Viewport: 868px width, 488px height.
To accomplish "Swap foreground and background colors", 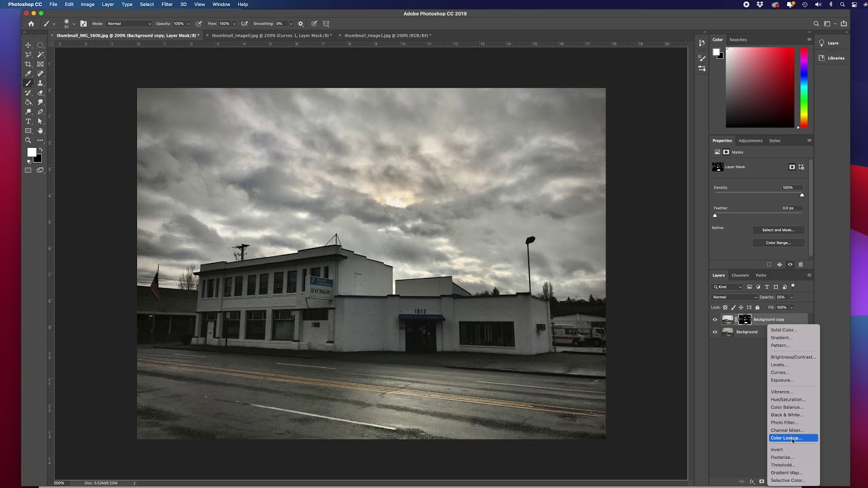I will pos(40,149).
